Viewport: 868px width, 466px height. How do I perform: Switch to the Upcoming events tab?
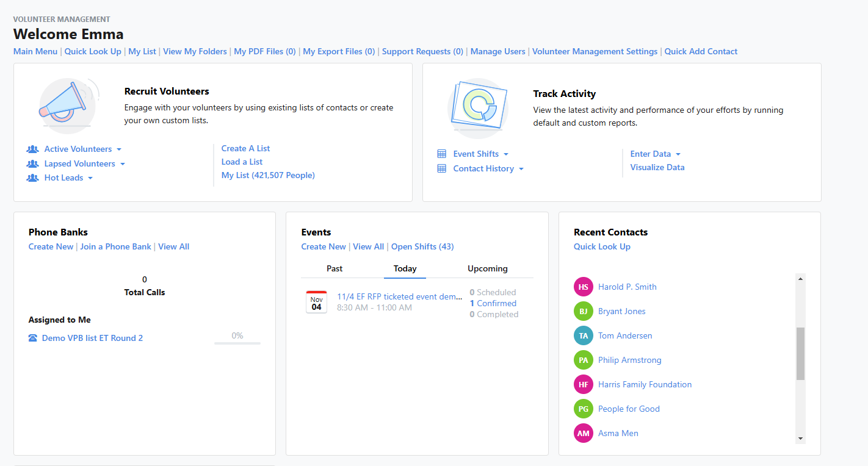click(488, 268)
